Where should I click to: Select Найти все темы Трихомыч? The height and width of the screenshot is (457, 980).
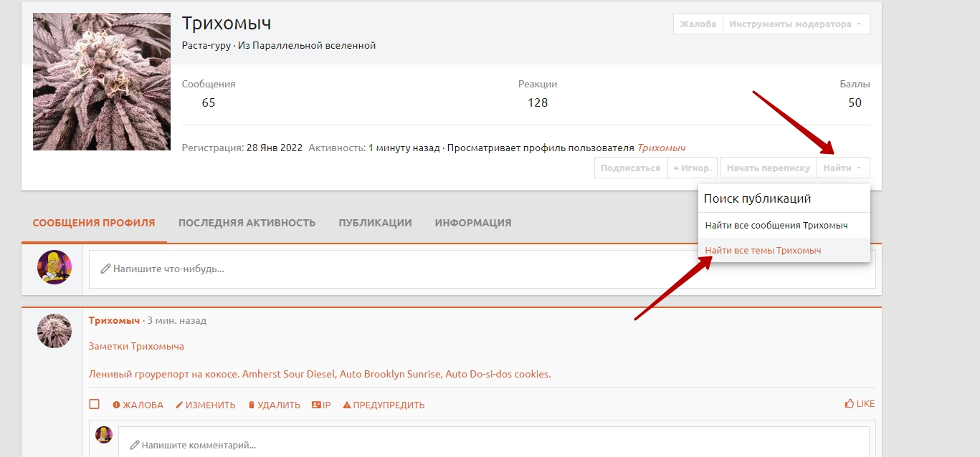[x=763, y=251]
